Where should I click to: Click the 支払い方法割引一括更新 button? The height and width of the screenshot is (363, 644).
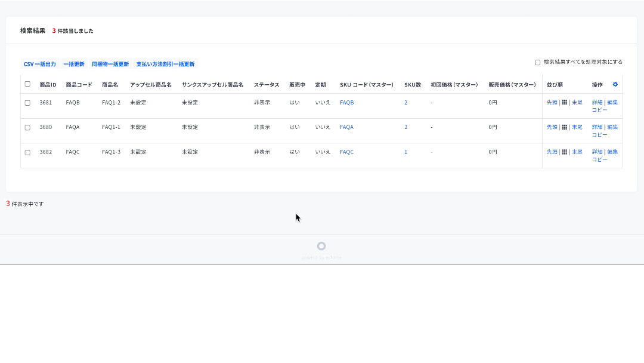167,63
